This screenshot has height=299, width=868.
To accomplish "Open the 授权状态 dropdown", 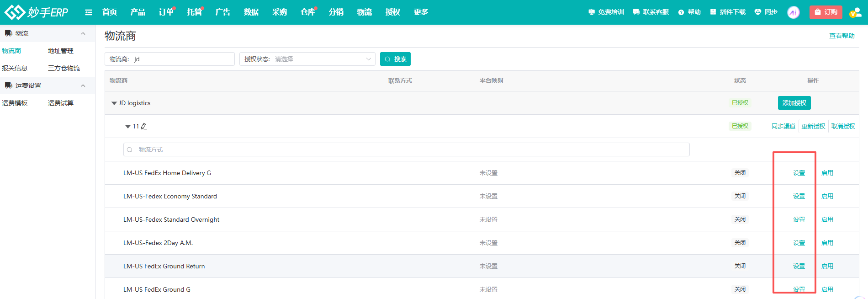I will point(307,59).
